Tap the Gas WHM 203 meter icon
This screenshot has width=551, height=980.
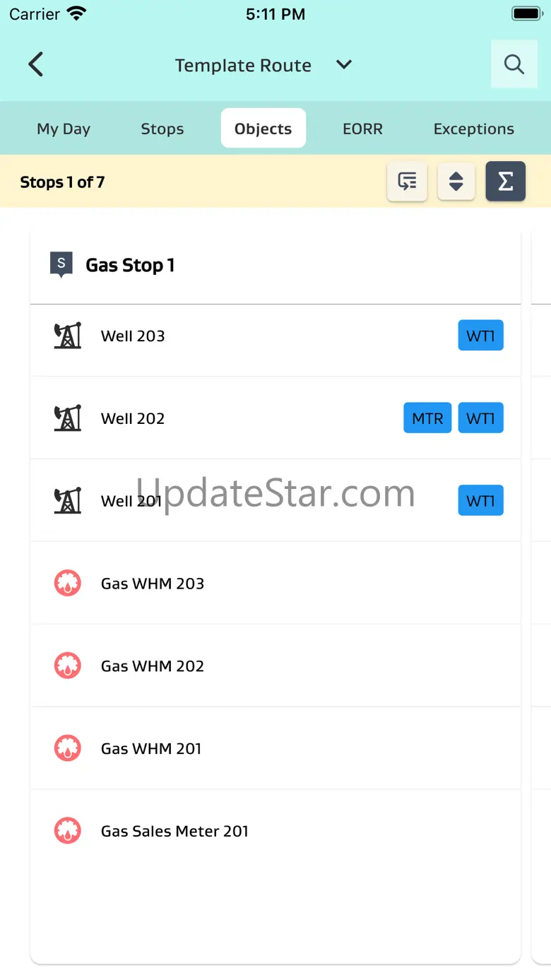coord(68,584)
